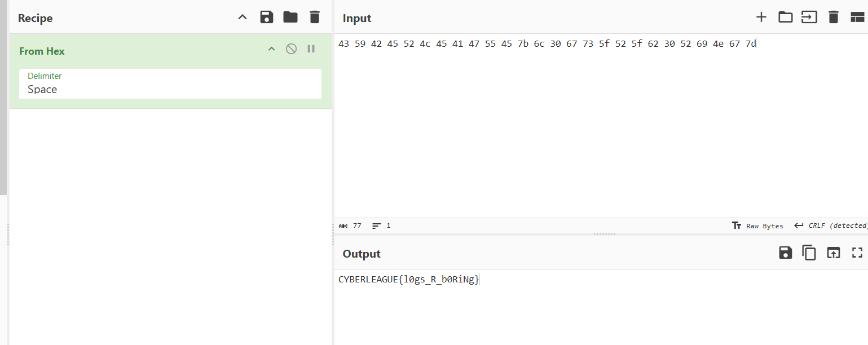
Task: Reset pane layout icon
Action: tap(857, 17)
